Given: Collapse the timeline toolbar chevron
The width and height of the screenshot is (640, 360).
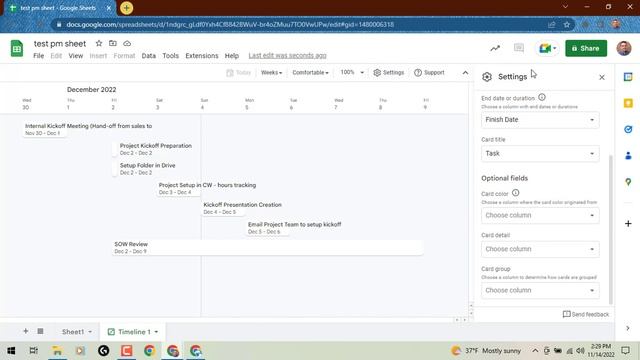Looking at the screenshot, I should (x=465, y=73).
